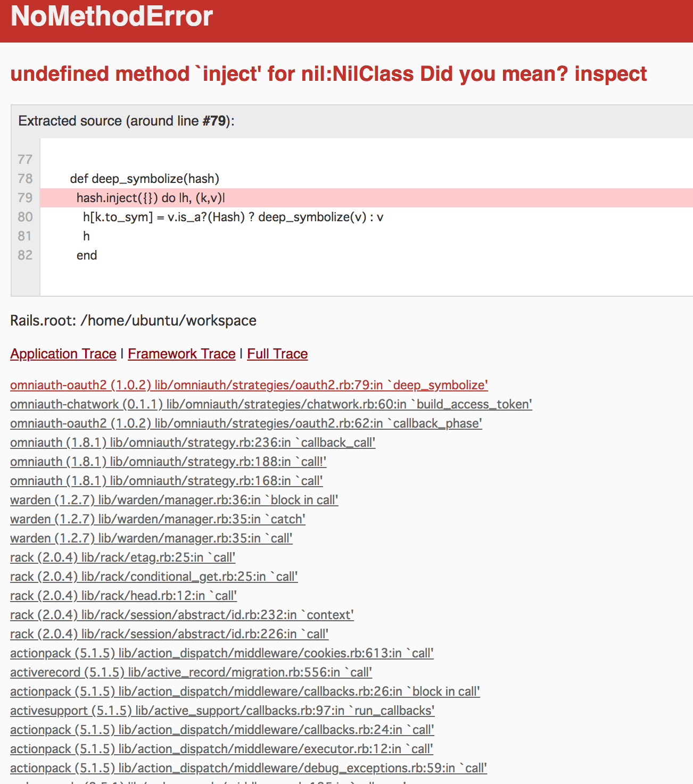This screenshot has width=693, height=784.
Task: Select rack etag.rb:25 trace entry
Action: 122,557
